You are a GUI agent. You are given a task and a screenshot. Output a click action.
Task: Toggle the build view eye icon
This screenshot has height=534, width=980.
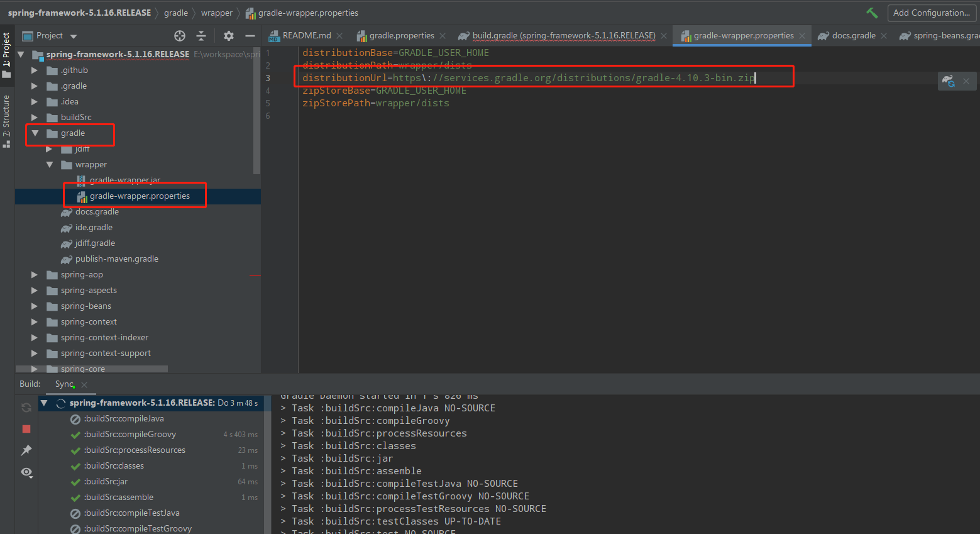point(26,472)
